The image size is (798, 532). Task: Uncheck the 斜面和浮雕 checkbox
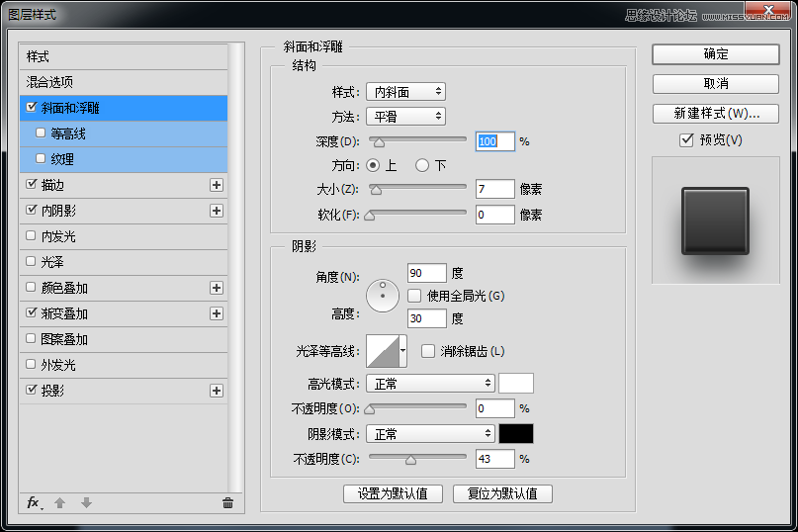point(31,107)
